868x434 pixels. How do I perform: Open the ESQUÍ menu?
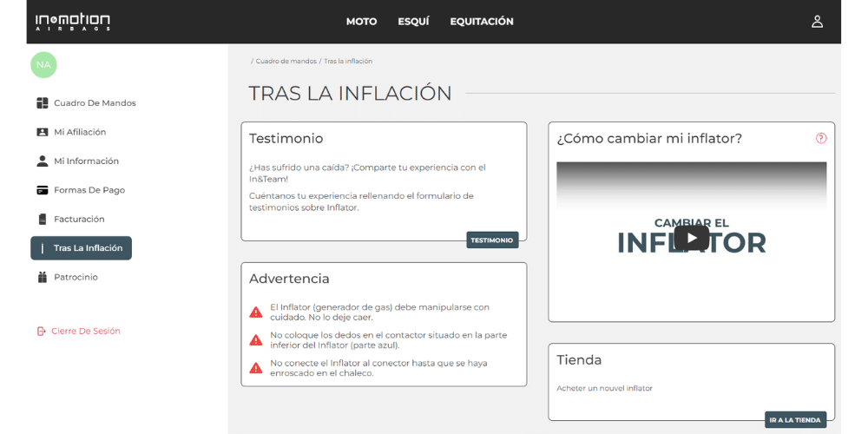413,22
